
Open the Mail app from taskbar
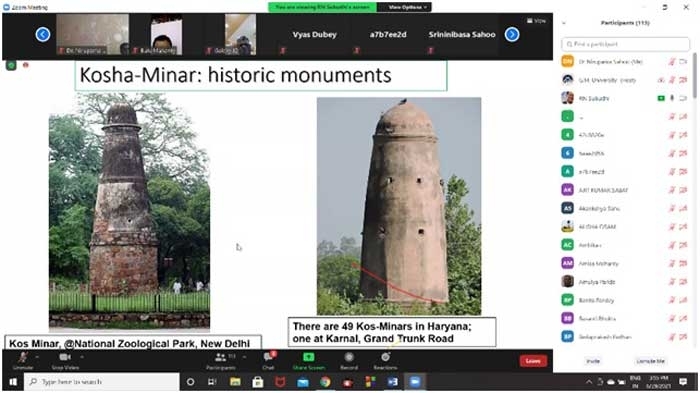pos(303,382)
